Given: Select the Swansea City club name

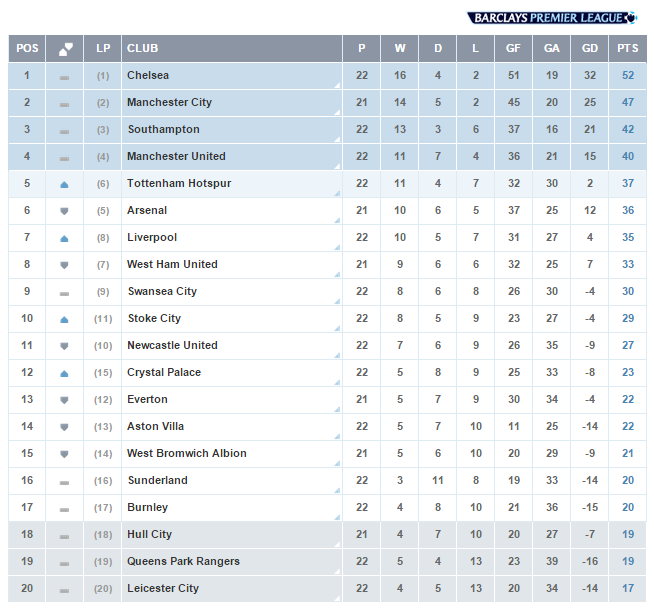Looking at the screenshot, I should (162, 292).
